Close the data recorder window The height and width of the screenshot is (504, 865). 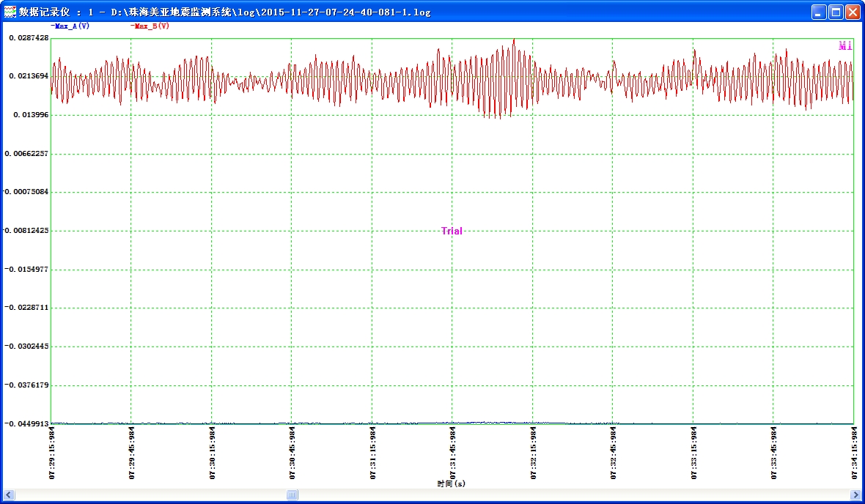[853, 12]
